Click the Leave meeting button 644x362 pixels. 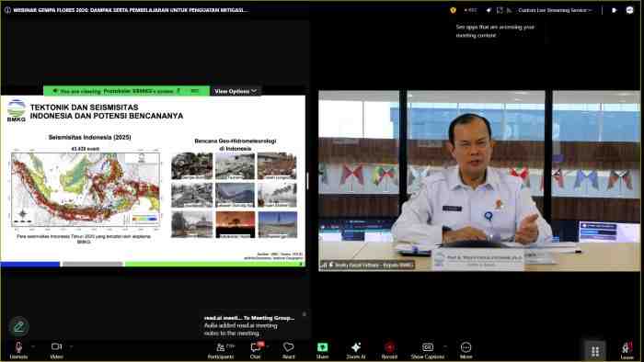[627, 351]
